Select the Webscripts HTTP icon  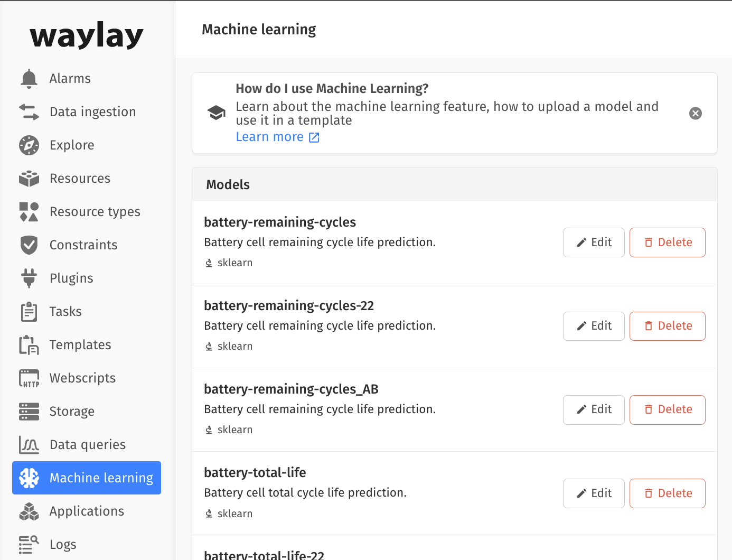pyautogui.click(x=29, y=378)
